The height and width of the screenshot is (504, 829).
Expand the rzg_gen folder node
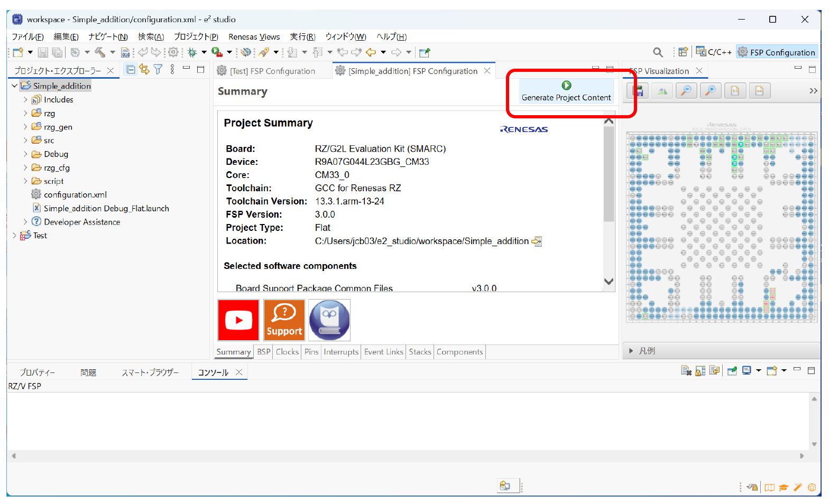(25, 127)
